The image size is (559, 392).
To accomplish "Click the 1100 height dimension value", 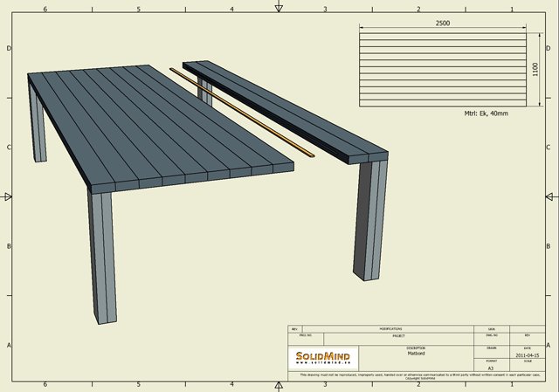I will [535, 69].
